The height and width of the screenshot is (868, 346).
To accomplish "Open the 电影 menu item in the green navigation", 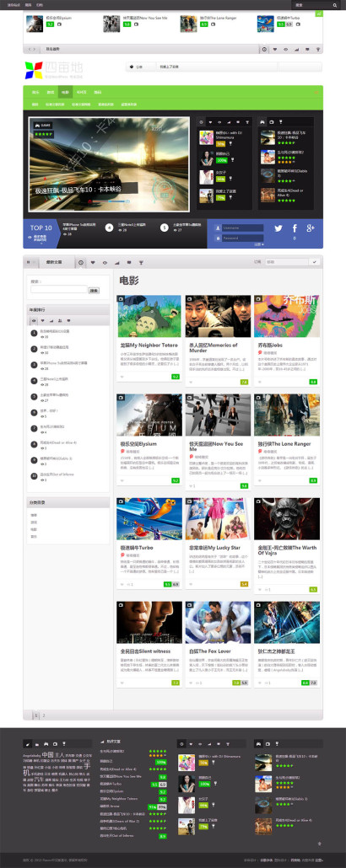I will [x=65, y=92].
